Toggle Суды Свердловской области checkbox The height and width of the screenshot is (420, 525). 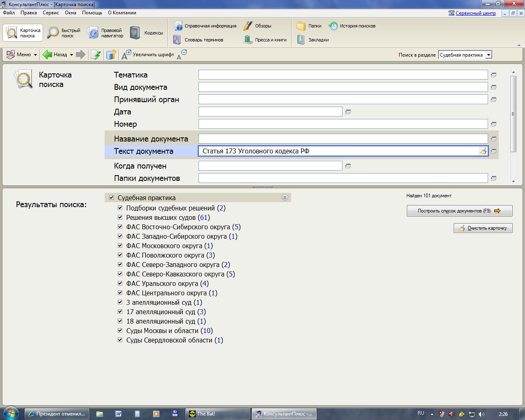(x=120, y=340)
